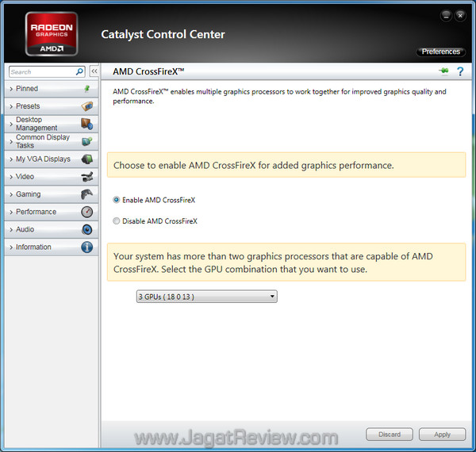
Task: Click the green pin page icon
Action: coord(443,71)
